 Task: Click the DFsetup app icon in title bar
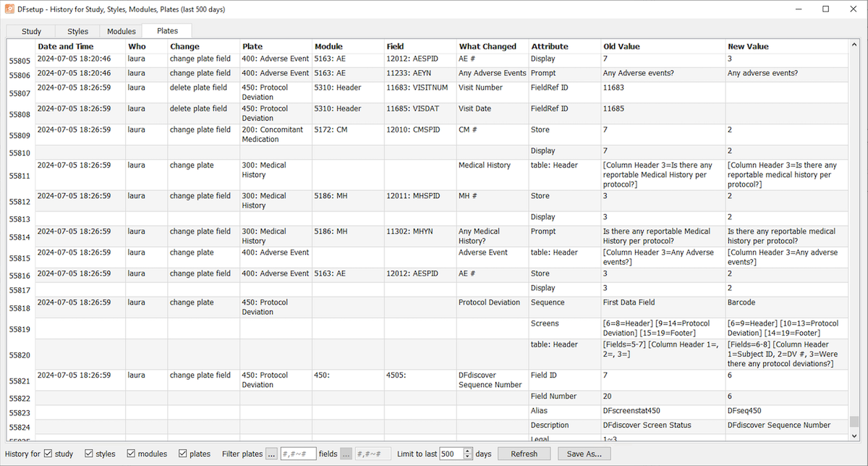(9, 9)
